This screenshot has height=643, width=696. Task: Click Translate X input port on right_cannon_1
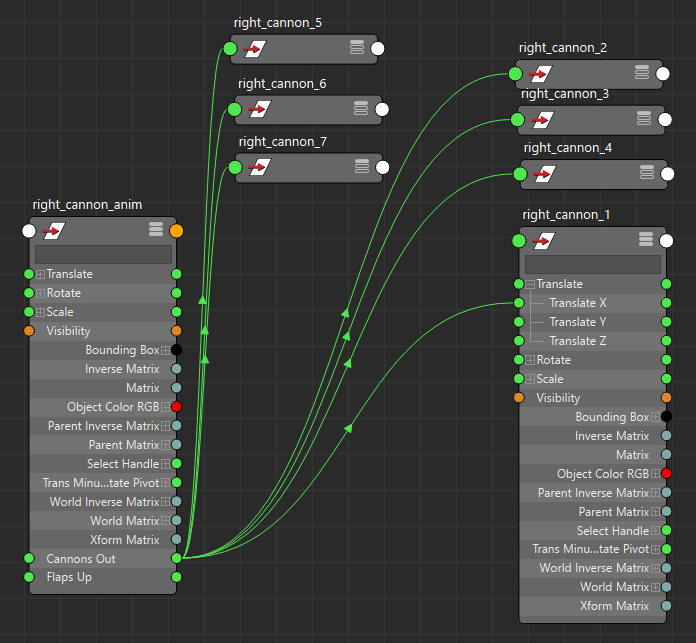tap(518, 303)
